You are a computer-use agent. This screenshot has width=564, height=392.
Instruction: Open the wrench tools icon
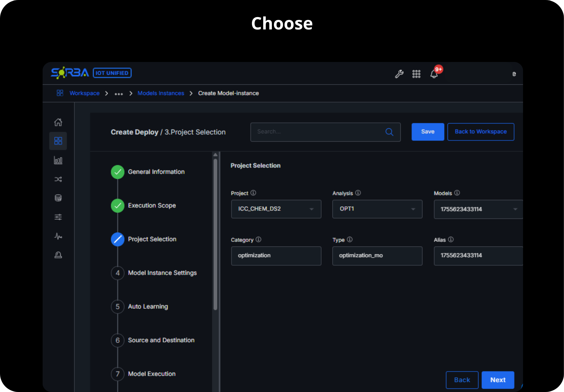(399, 74)
